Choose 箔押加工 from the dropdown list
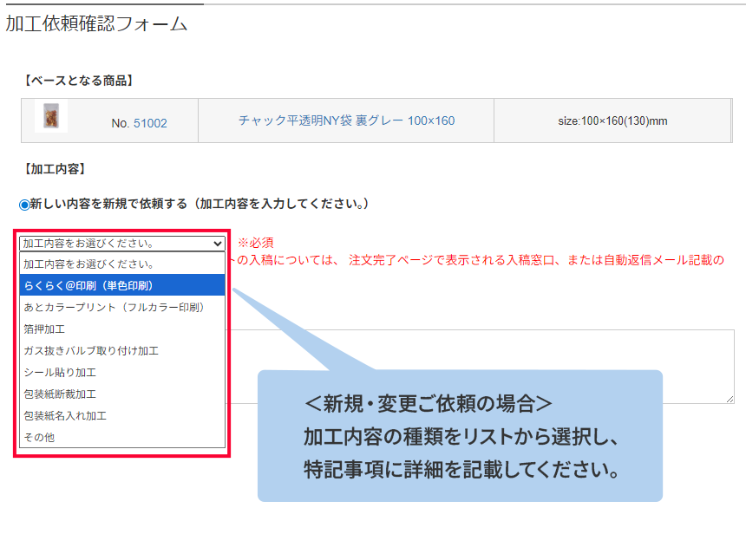The height and width of the screenshot is (560, 746). coord(121,329)
